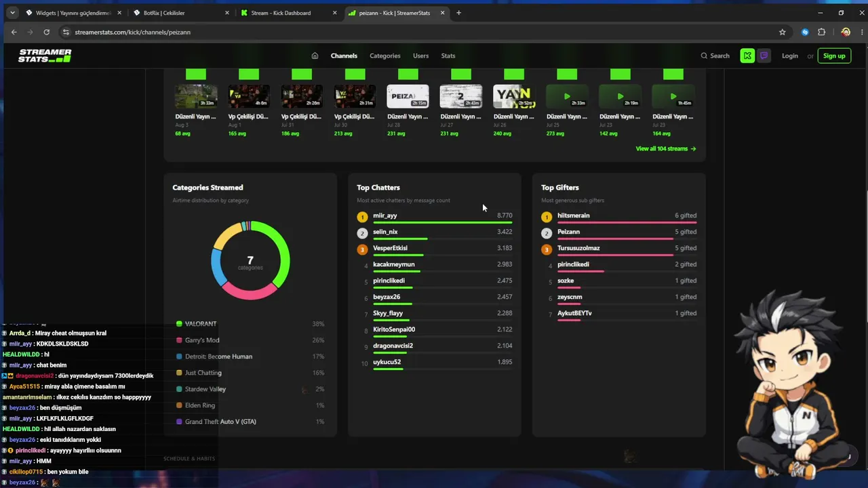
Task: Open the Aug 3 stream thumbnail
Action: [196, 96]
